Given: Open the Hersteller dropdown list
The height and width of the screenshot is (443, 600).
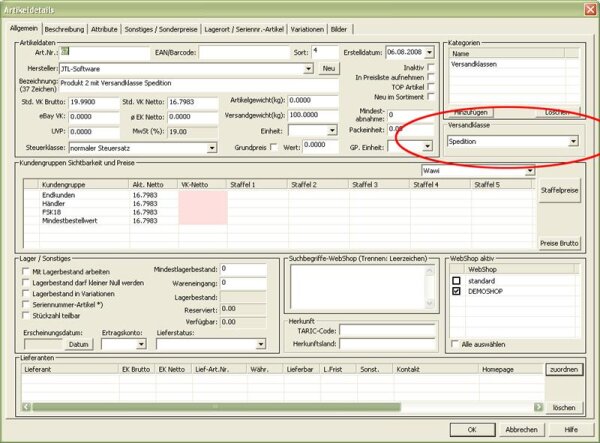Looking at the screenshot, I should pyautogui.click(x=308, y=69).
